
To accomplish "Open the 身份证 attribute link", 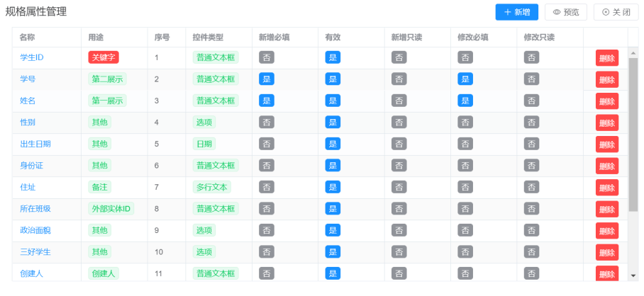I will click(32, 166).
